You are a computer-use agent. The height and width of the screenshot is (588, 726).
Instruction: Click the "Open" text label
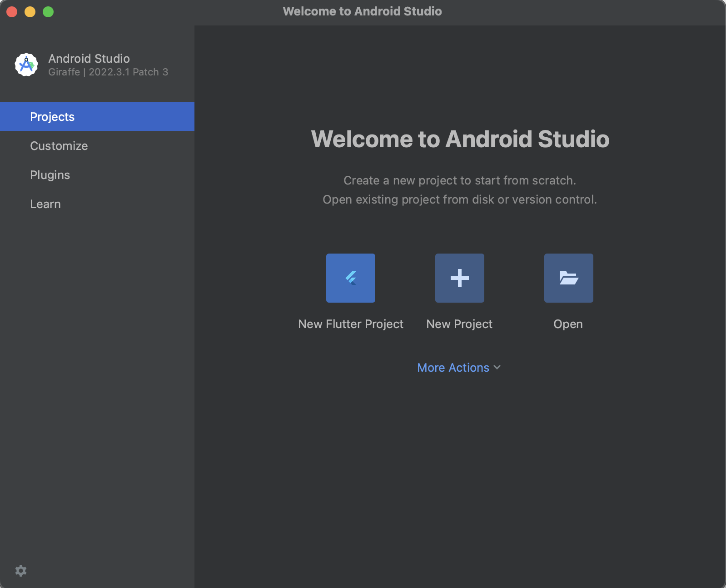568,324
